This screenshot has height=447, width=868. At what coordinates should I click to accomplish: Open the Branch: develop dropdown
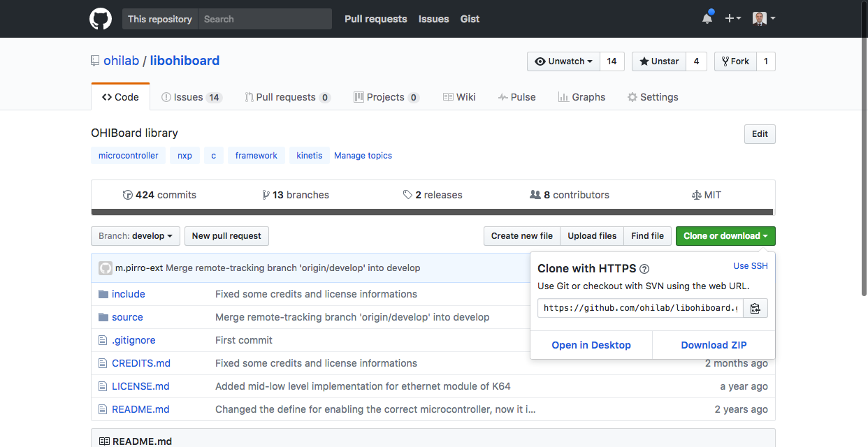tap(136, 236)
